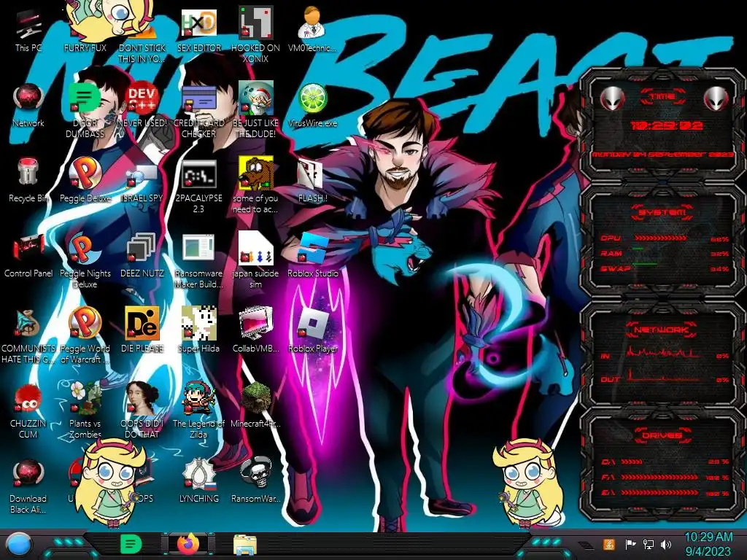Open the Recycle Bin
This screenshot has width=747, height=560.
click(28, 181)
